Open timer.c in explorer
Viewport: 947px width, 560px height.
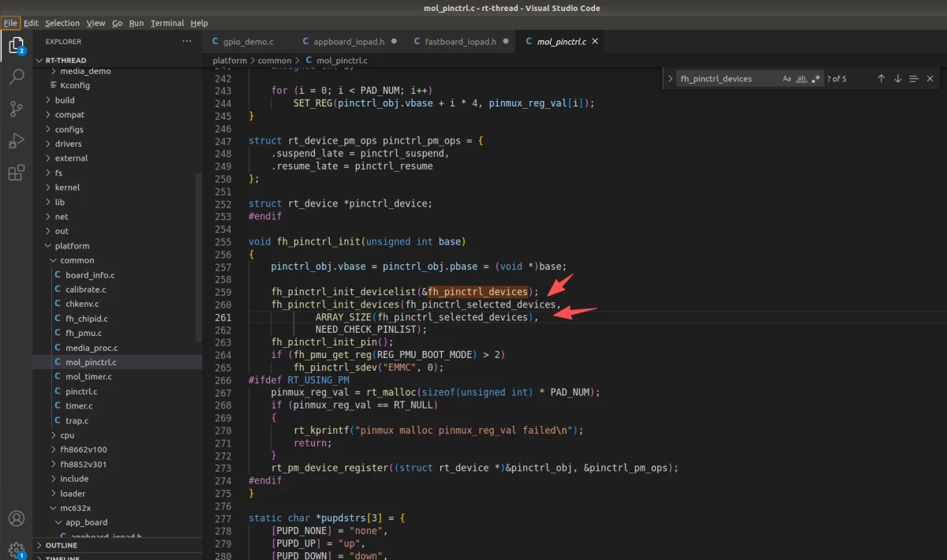pyautogui.click(x=79, y=405)
